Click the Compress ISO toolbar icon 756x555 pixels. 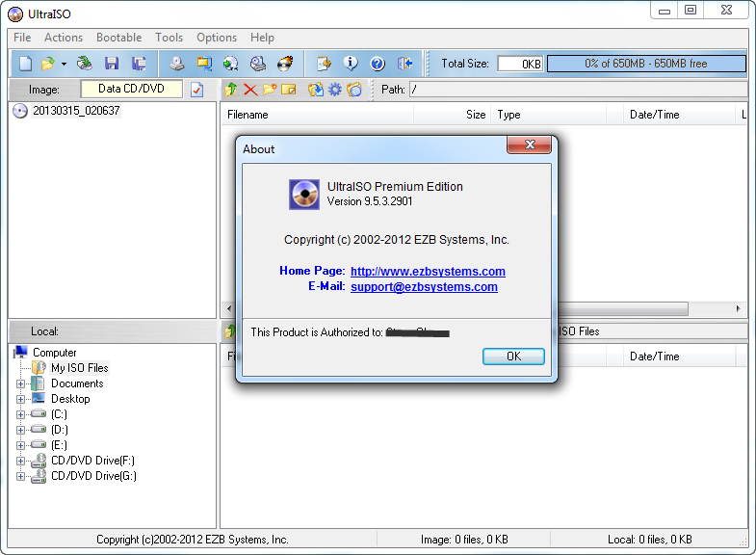(204, 64)
